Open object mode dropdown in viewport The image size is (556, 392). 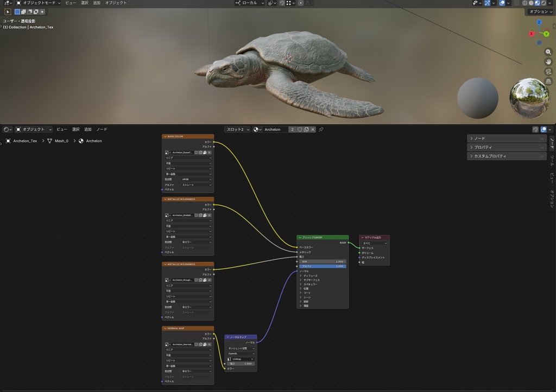point(38,3)
